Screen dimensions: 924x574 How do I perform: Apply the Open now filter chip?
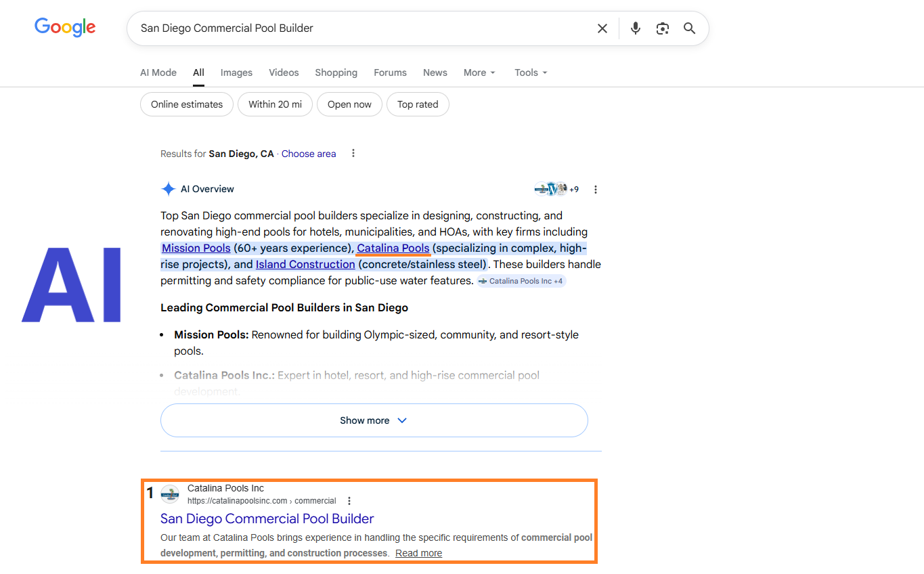349,104
